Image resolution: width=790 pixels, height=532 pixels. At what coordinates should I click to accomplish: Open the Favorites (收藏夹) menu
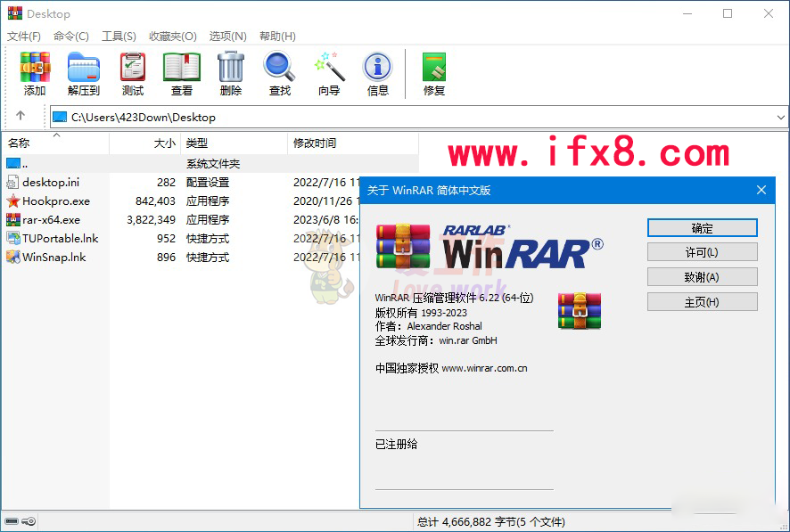pos(173,37)
